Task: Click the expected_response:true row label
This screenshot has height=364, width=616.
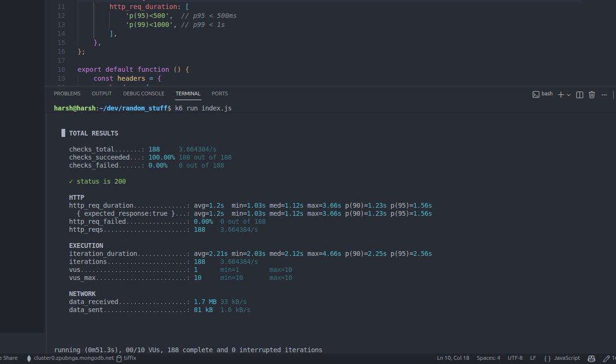Action: tap(126, 213)
